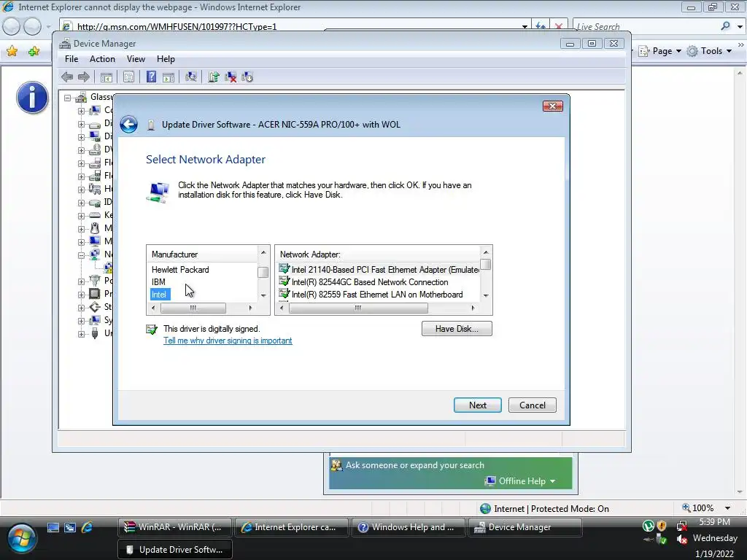Open the Windows Start orb

tap(21, 539)
